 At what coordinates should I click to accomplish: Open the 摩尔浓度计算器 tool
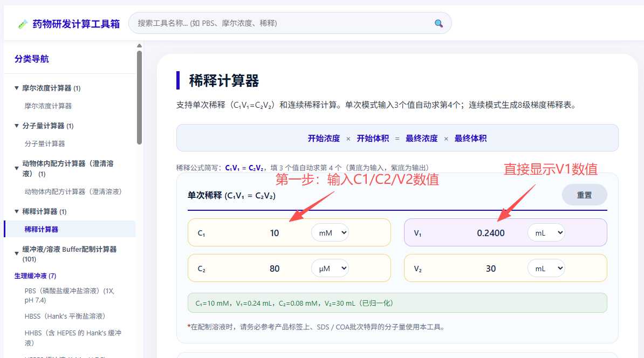(48, 106)
